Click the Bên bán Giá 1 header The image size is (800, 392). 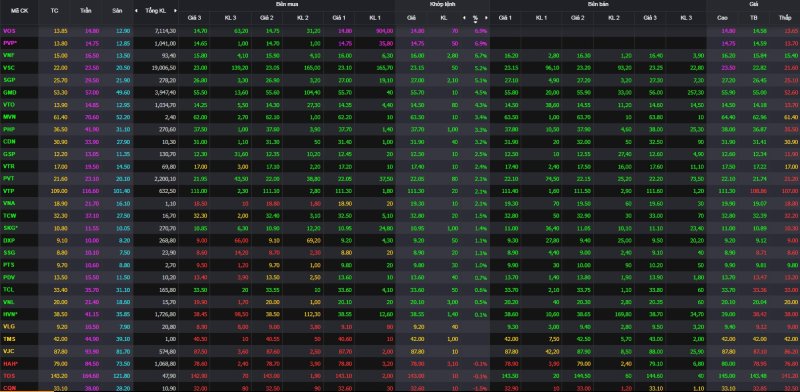pos(505,17)
